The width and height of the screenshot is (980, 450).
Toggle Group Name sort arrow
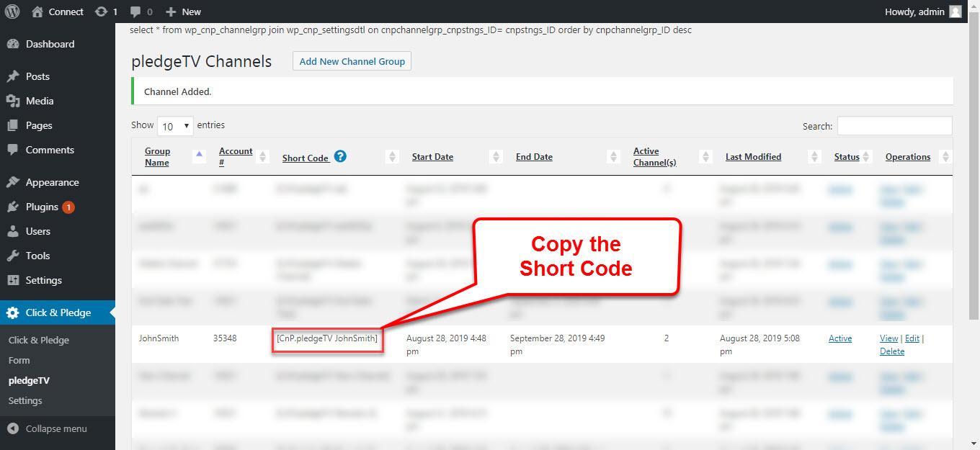click(199, 154)
